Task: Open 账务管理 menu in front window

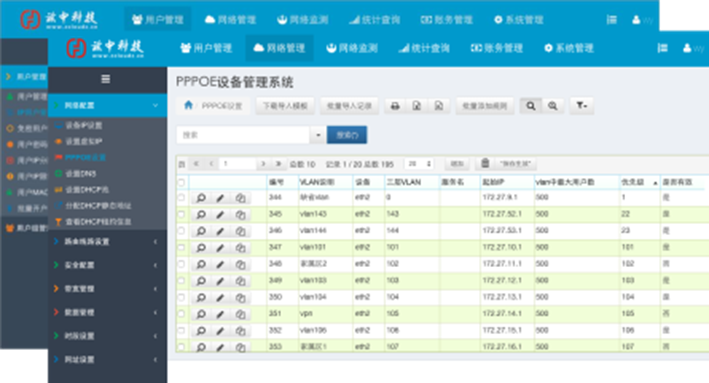Action: click(496, 48)
